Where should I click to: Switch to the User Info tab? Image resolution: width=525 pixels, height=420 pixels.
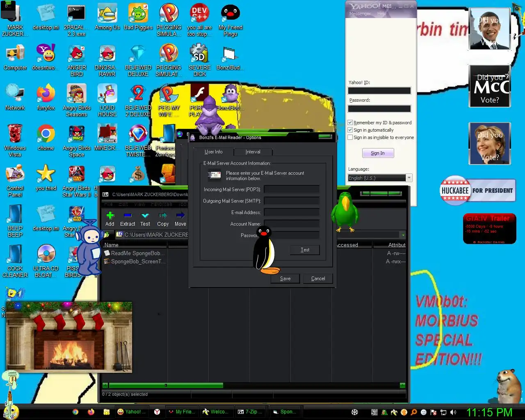coord(213,152)
